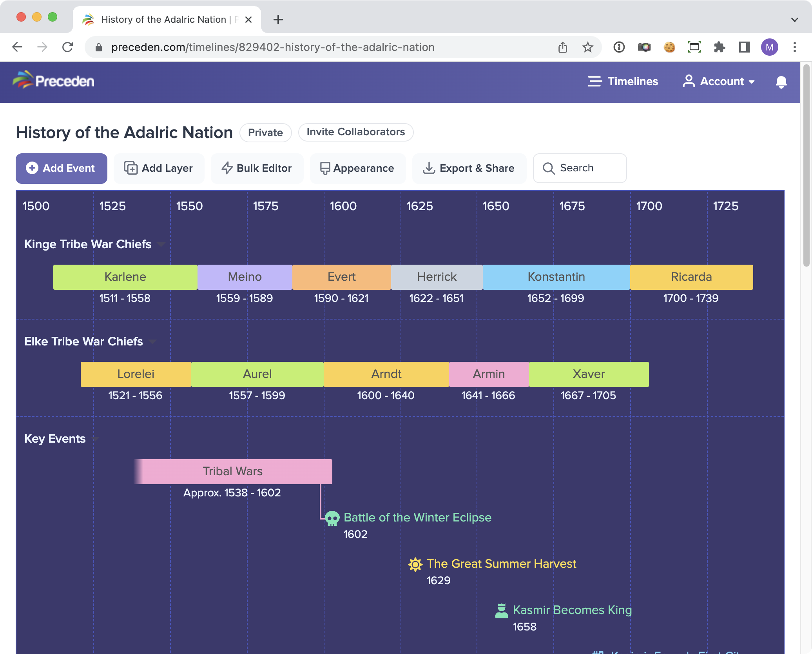Click the Search icon on timeline

coord(548,168)
